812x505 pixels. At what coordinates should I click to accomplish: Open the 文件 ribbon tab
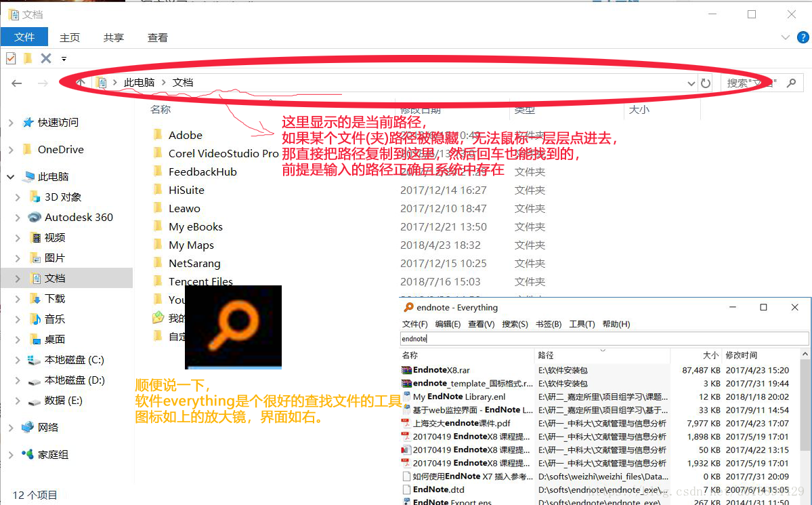24,37
